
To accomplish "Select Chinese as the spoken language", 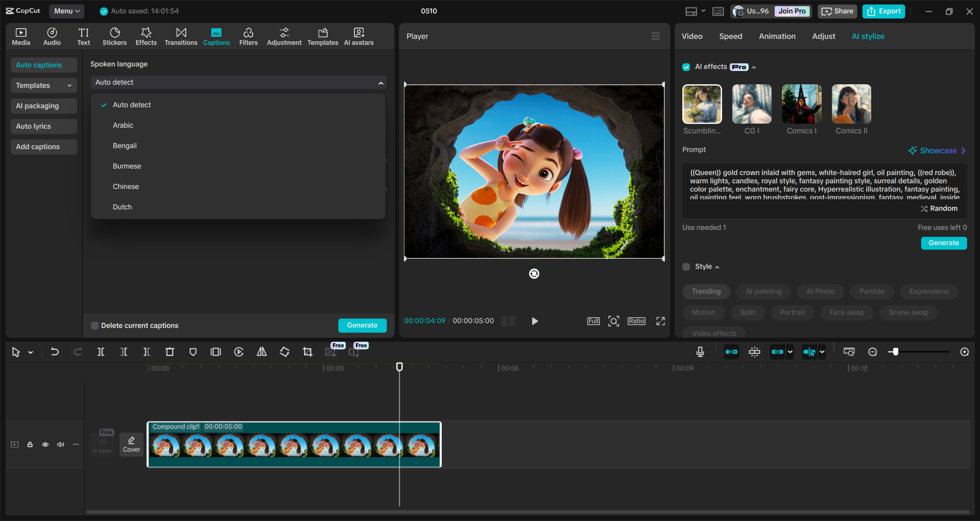I will coord(126,186).
